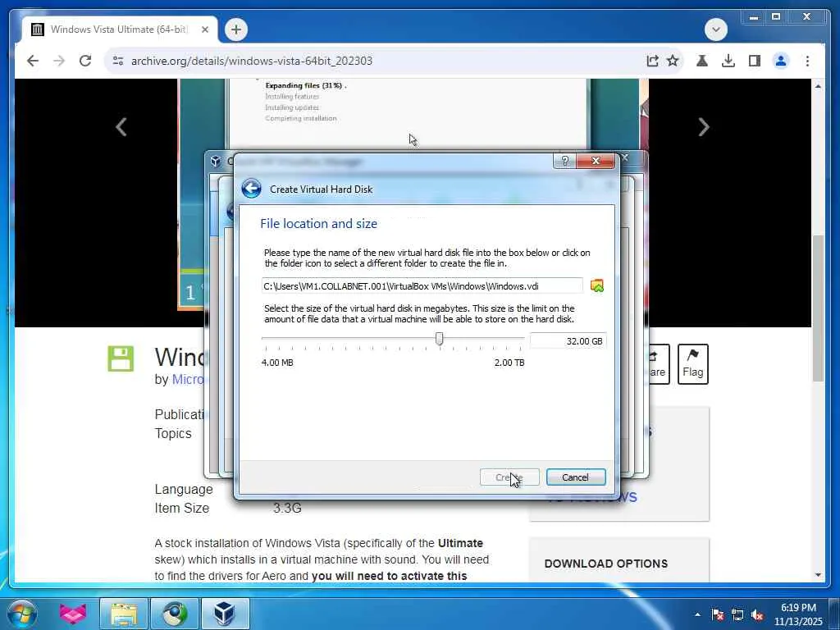Viewport: 840px width, 630px height.
Task: Close the Windows Vista Ultimate tab
Action: point(204,30)
